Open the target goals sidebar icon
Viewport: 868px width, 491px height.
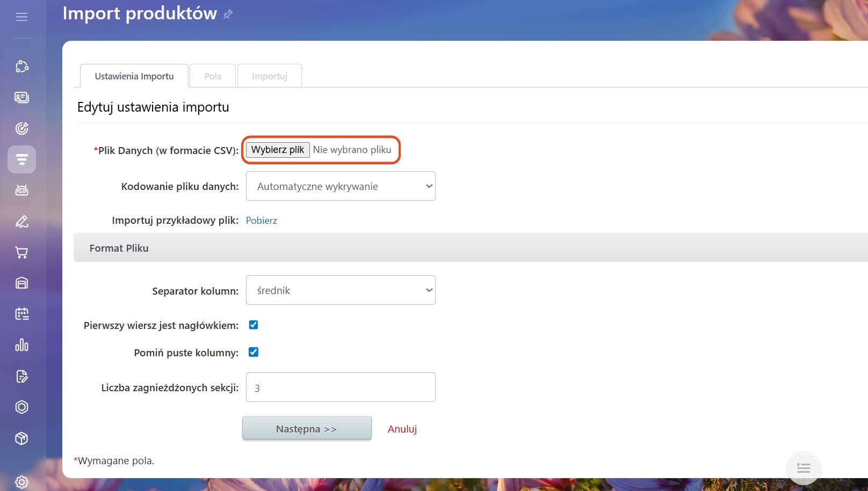pyautogui.click(x=21, y=128)
